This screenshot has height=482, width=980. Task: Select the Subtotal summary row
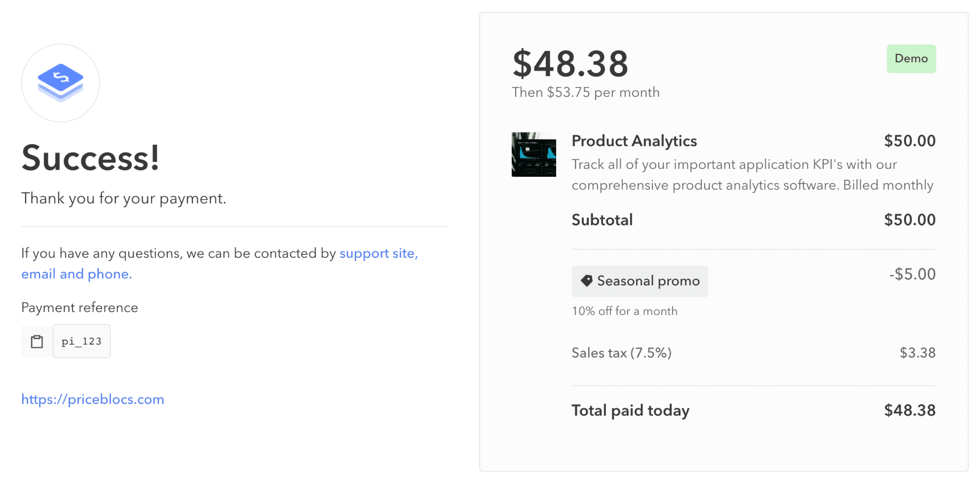click(x=602, y=219)
